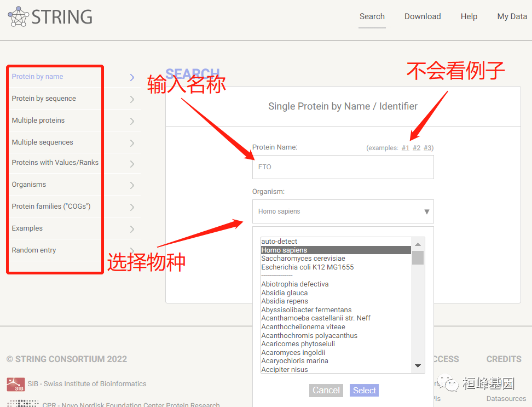The image size is (532, 407).
Task: Focus the Protein Name input field
Action: (343, 167)
